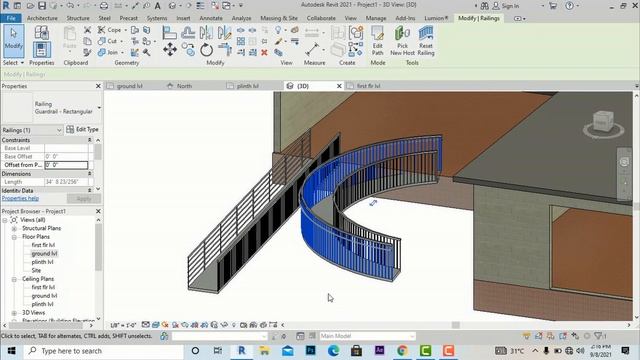Toggle the Properties palette ribbon button
640x360 pixels.
[41, 50]
